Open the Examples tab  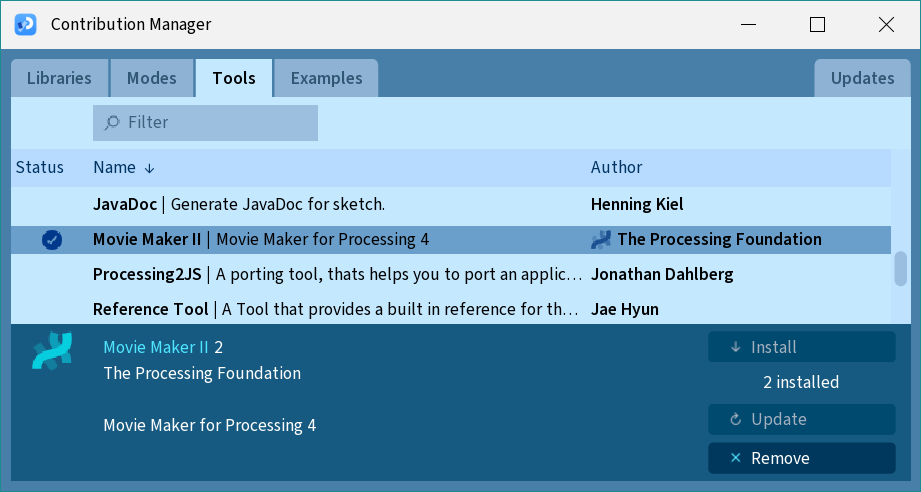(x=327, y=78)
